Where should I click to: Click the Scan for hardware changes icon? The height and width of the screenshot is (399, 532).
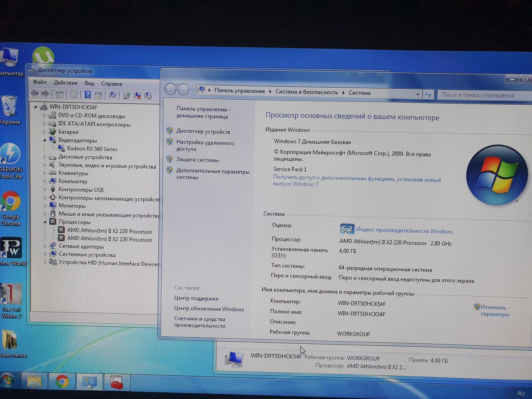point(113,95)
